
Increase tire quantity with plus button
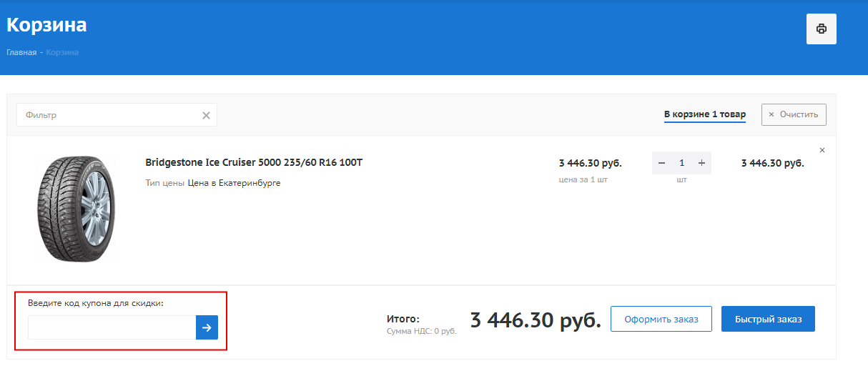pyautogui.click(x=701, y=163)
